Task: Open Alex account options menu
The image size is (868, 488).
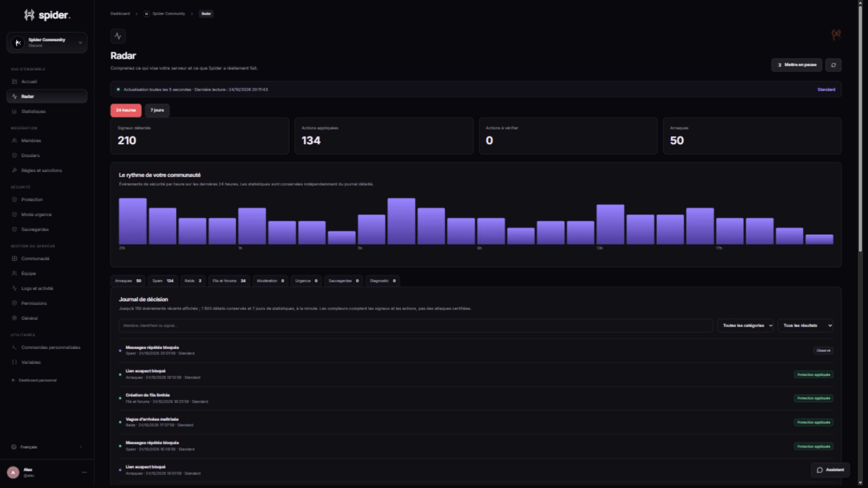Action: pyautogui.click(x=84, y=472)
